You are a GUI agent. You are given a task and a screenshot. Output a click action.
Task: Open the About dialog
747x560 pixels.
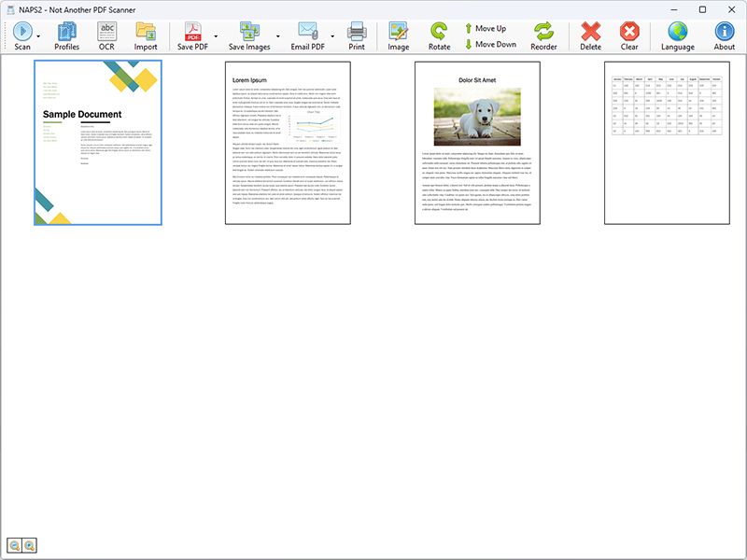click(x=725, y=36)
